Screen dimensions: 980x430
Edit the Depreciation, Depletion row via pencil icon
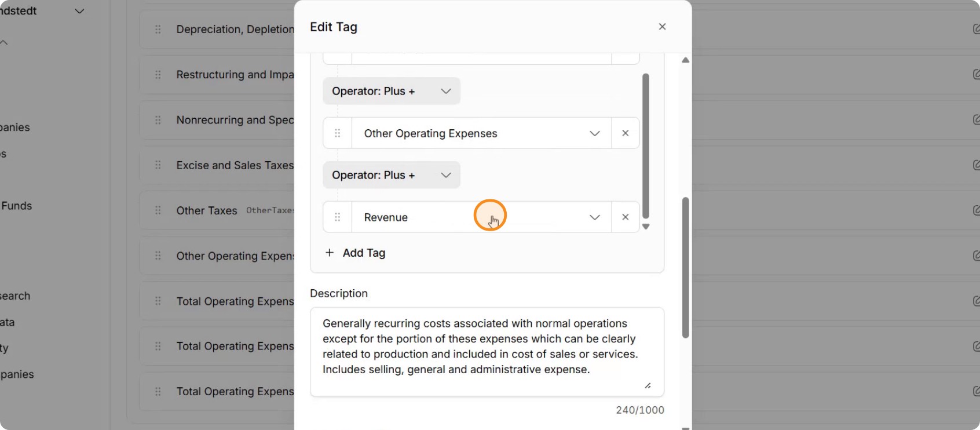(976, 29)
